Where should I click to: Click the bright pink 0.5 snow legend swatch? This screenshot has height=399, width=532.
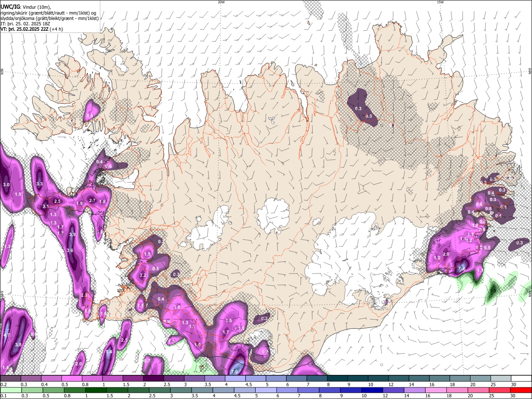click(72, 379)
